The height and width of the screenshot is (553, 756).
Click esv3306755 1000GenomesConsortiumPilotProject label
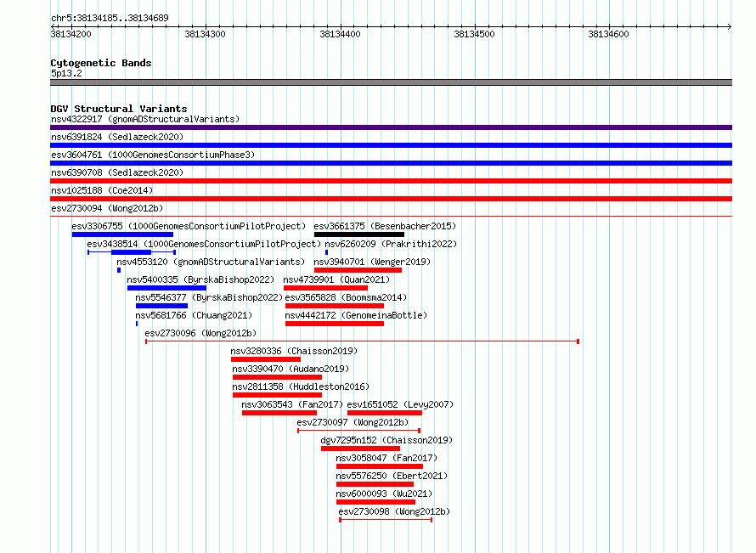coord(189,226)
